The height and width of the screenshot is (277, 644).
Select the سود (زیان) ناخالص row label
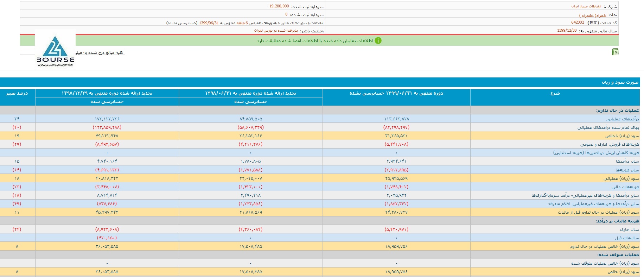pyautogui.click(x=622, y=136)
